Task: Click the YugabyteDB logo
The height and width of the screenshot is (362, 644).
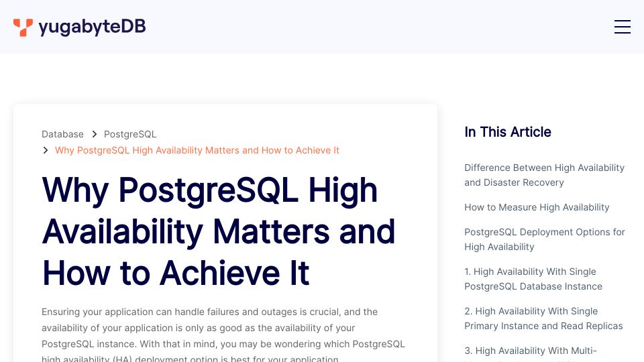Action: click(x=80, y=27)
